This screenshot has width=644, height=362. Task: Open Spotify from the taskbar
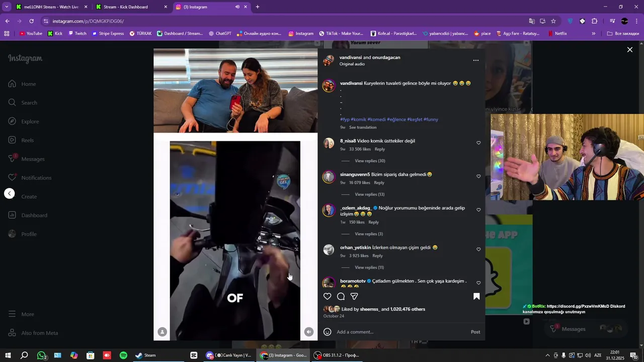tap(123, 355)
